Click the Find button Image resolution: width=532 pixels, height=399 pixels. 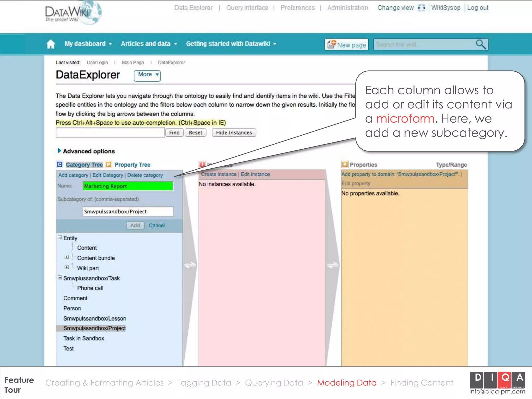(174, 132)
